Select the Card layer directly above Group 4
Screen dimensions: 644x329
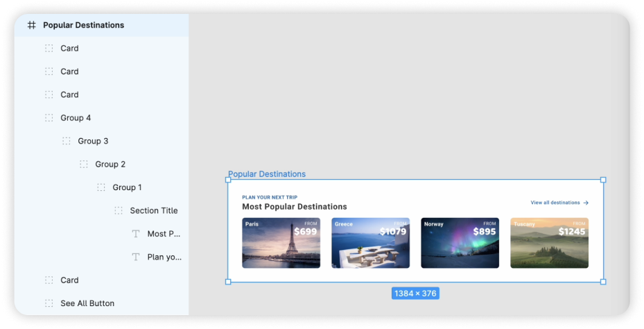point(101,94)
